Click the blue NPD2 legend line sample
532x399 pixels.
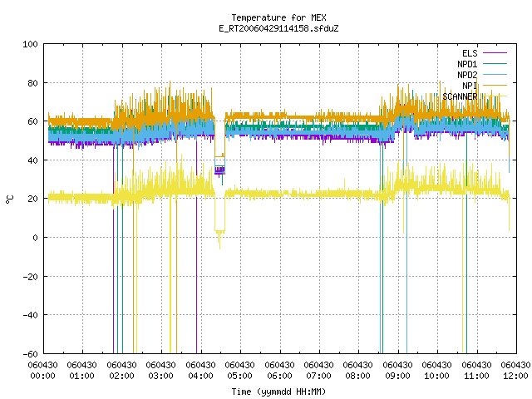point(495,74)
